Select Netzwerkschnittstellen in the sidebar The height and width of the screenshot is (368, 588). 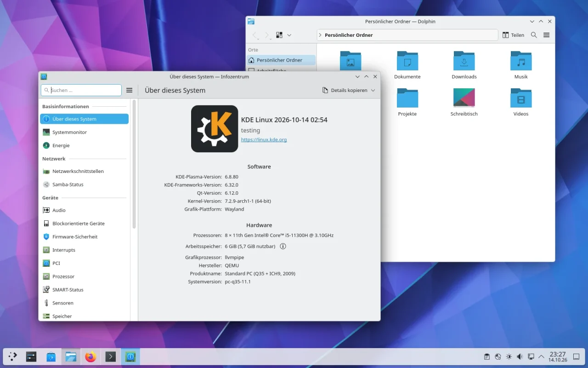point(84,171)
